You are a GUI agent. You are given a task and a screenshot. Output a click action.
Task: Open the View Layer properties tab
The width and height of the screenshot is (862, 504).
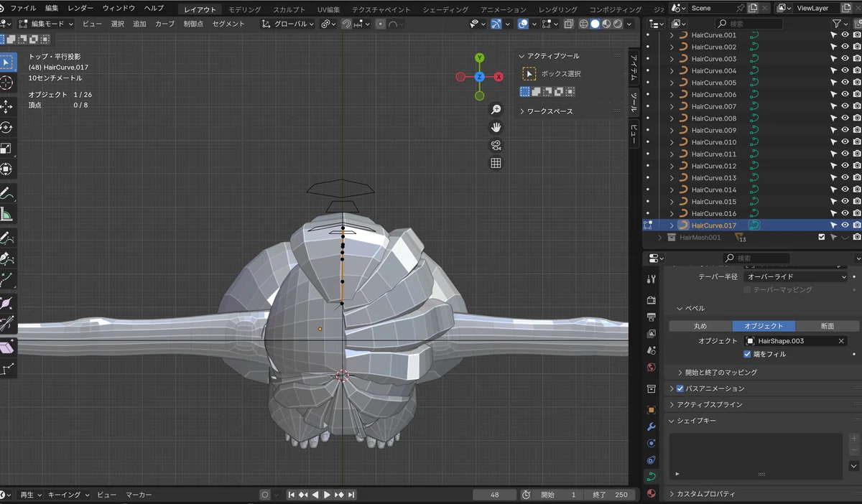coord(651,334)
